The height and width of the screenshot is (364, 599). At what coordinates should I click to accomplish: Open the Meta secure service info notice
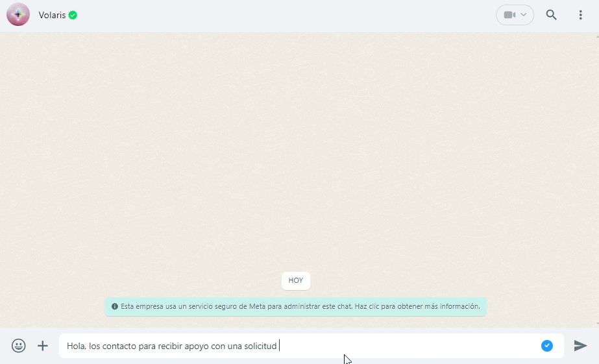point(296,307)
